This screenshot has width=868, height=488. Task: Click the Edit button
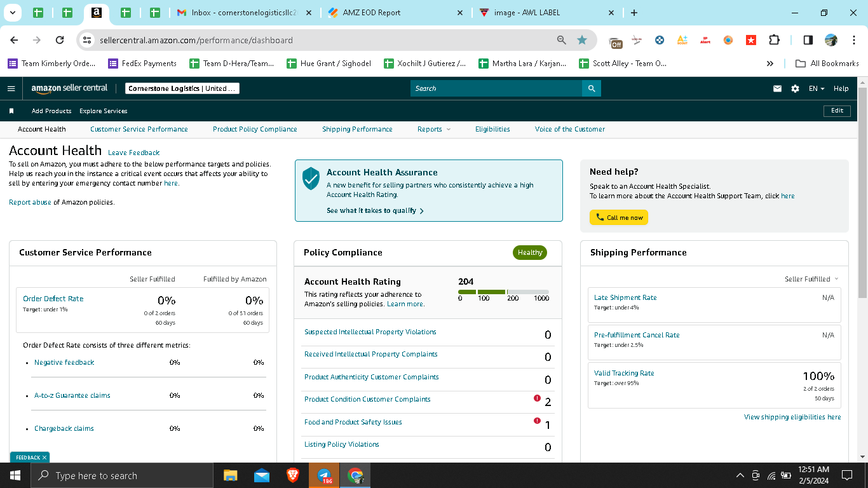[x=837, y=111]
